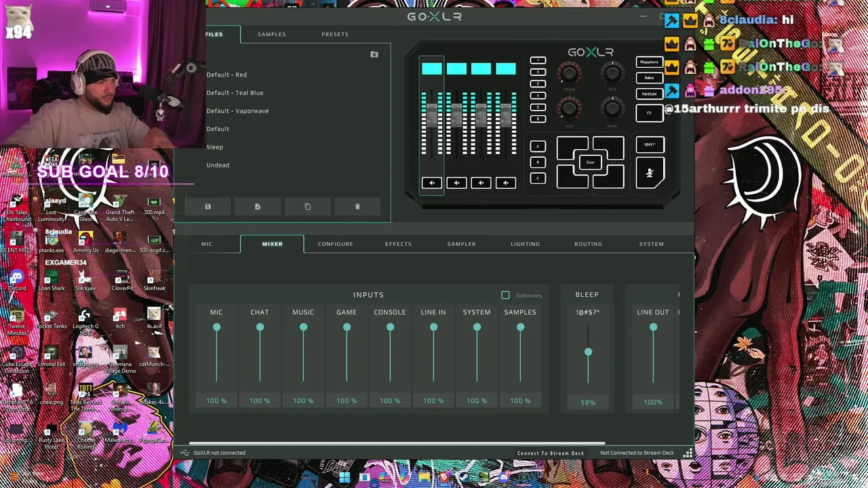The height and width of the screenshot is (488, 868).
Task: Open Steam from the taskbar
Action: coord(465,478)
